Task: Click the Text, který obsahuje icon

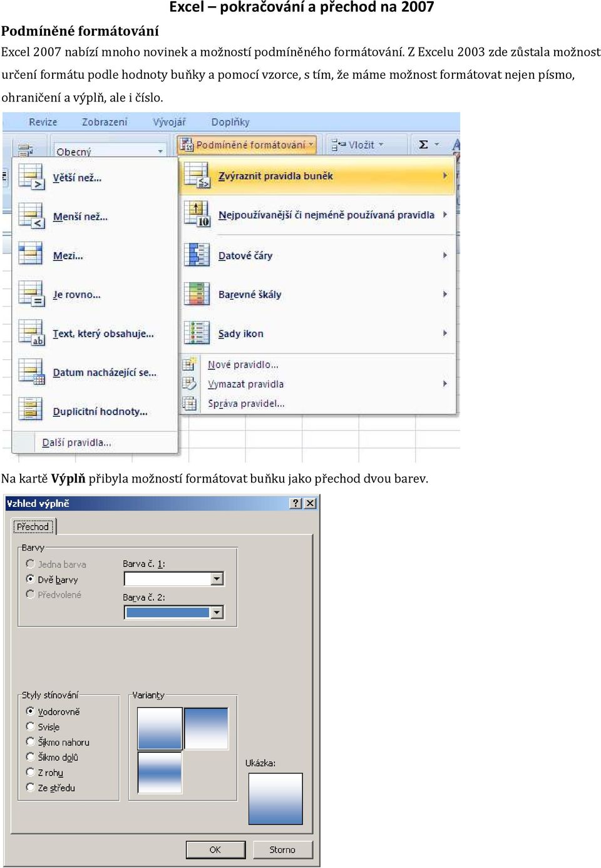Action: coord(31,333)
